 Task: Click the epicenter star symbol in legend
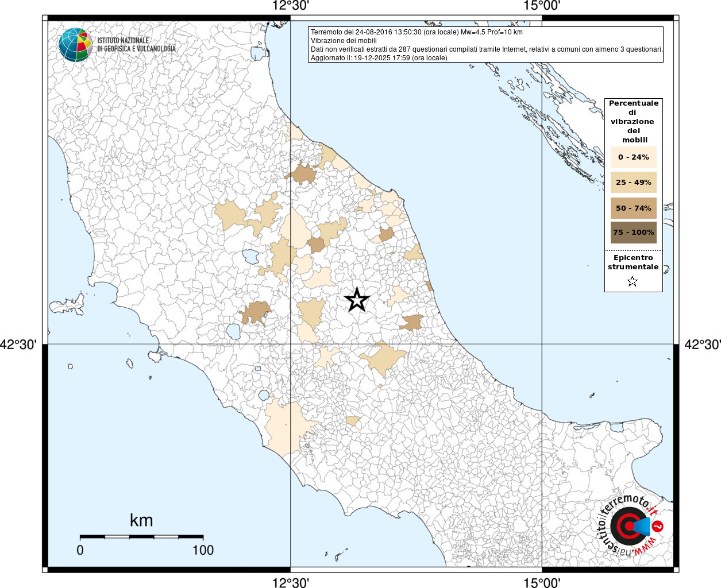click(633, 281)
